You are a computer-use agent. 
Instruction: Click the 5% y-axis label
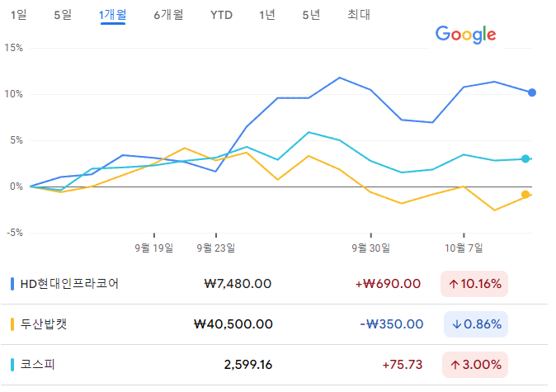[16, 140]
